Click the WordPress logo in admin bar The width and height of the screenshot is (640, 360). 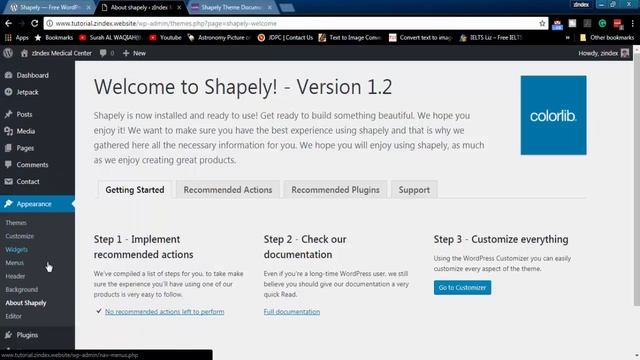8,53
